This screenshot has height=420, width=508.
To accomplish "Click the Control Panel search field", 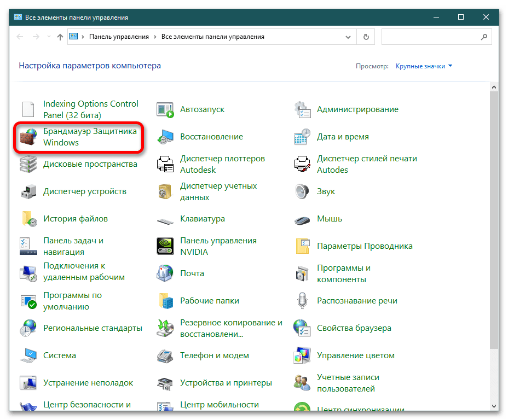I will tap(430, 37).
